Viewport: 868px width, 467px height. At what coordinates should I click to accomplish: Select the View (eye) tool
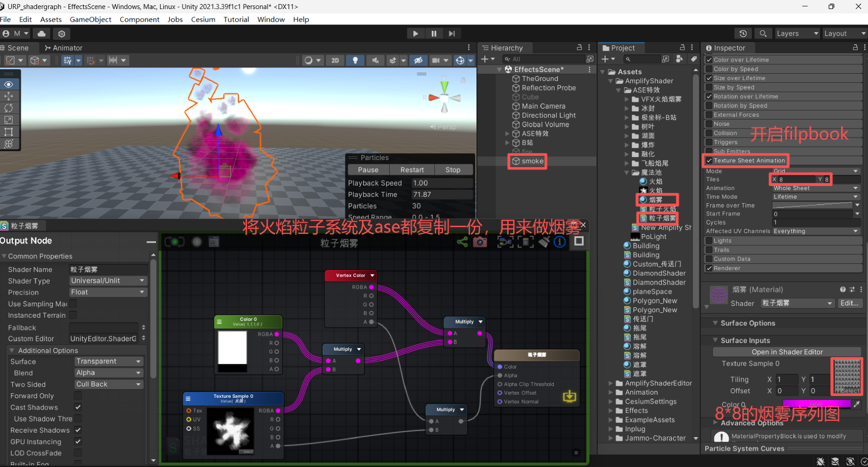pyautogui.click(x=9, y=85)
